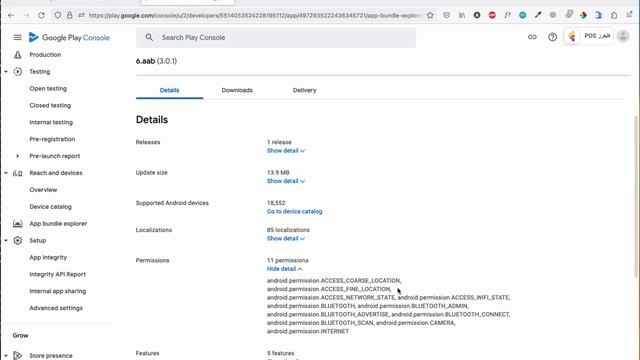
Task: Open the user account avatar
Action: pyautogui.click(x=623, y=36)
